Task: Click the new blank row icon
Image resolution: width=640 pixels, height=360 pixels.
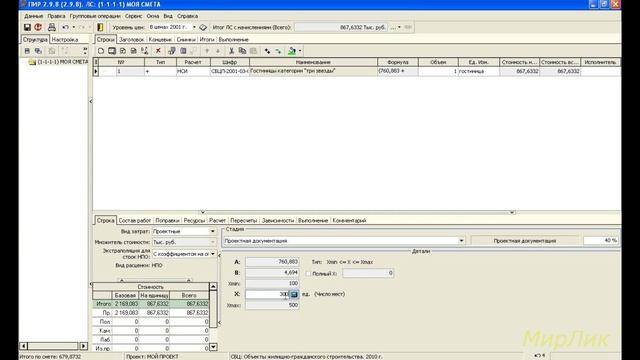Action: pyautogui.click(x=101, y=51)
